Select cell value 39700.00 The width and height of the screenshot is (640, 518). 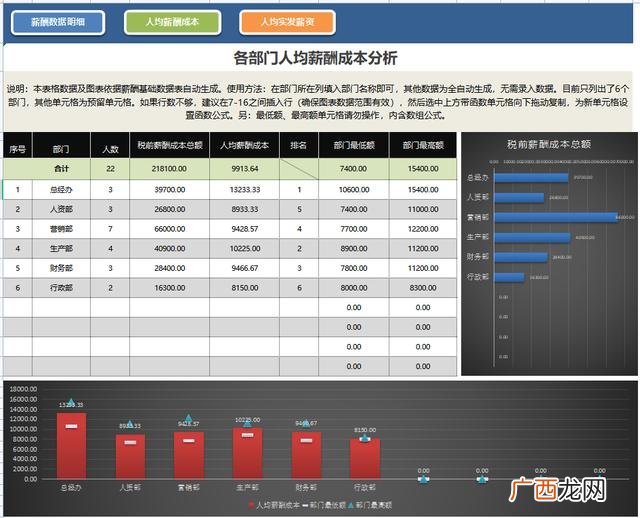pos(170,190)
